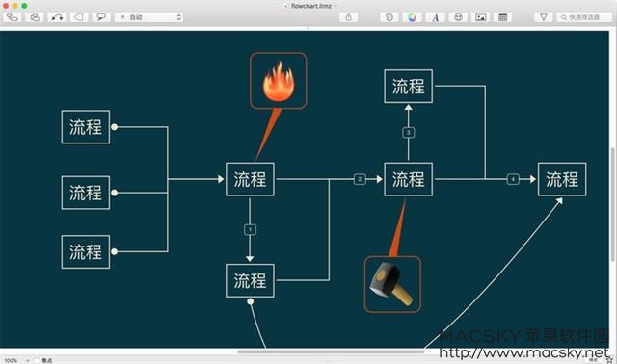Click the add child topic toolbar icon
This screenshot has width=617, height=364.
tap(13, 17)
